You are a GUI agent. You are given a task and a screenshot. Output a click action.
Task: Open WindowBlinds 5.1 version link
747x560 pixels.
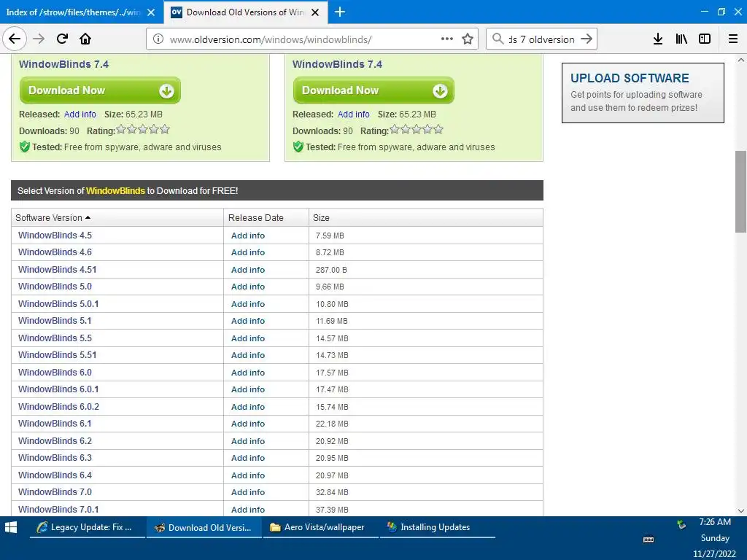[54, 321]
